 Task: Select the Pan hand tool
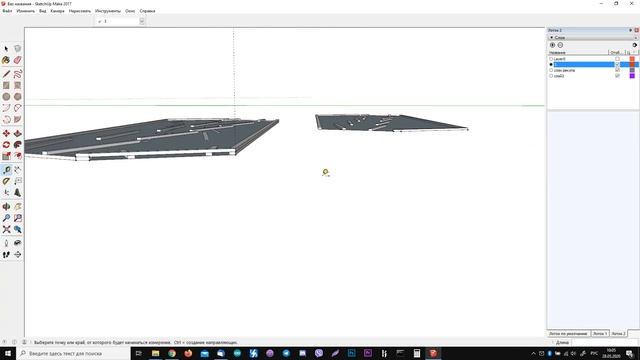tap(18, 207)
